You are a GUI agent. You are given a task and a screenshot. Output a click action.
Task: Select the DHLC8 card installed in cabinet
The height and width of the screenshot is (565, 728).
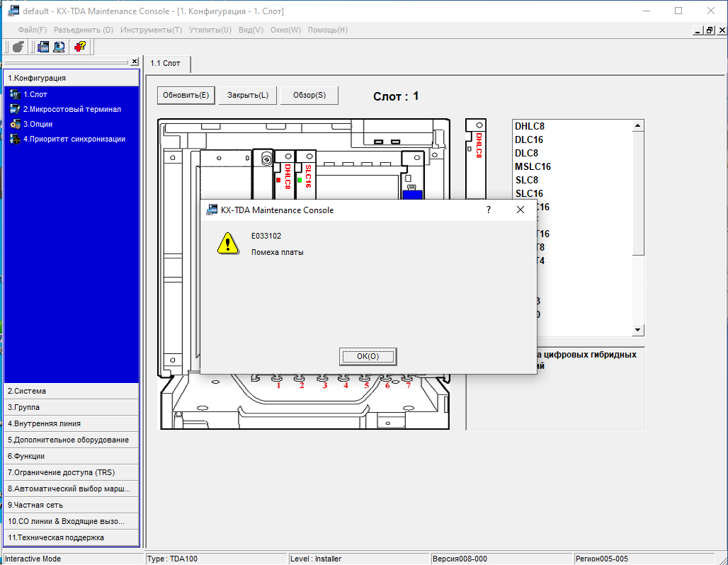click(285, 176)
